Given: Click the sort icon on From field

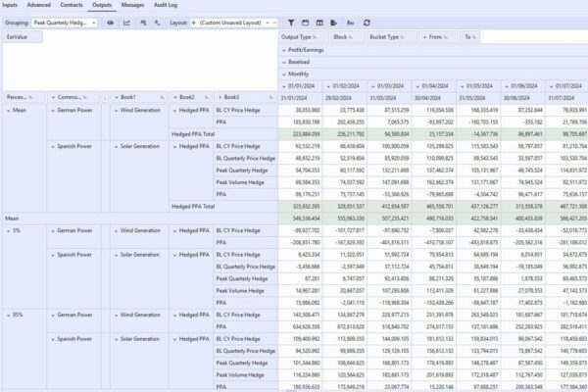Looking at the screenshot, I should (446, 37).
